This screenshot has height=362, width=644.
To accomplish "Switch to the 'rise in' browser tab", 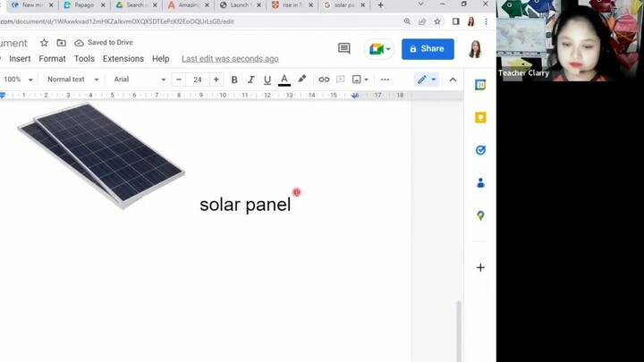I will tap(292, 5).
